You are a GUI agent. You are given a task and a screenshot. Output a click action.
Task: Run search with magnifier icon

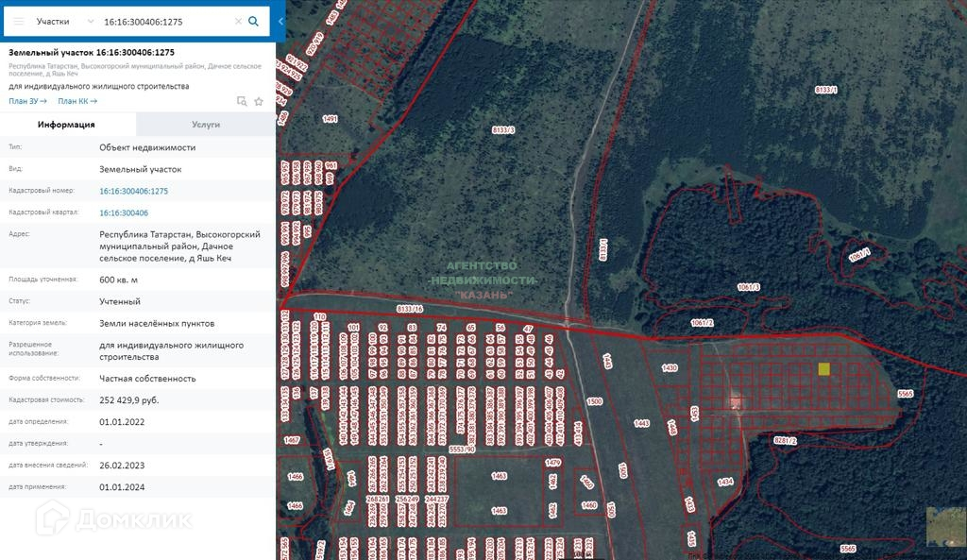[x=253, y=22]
